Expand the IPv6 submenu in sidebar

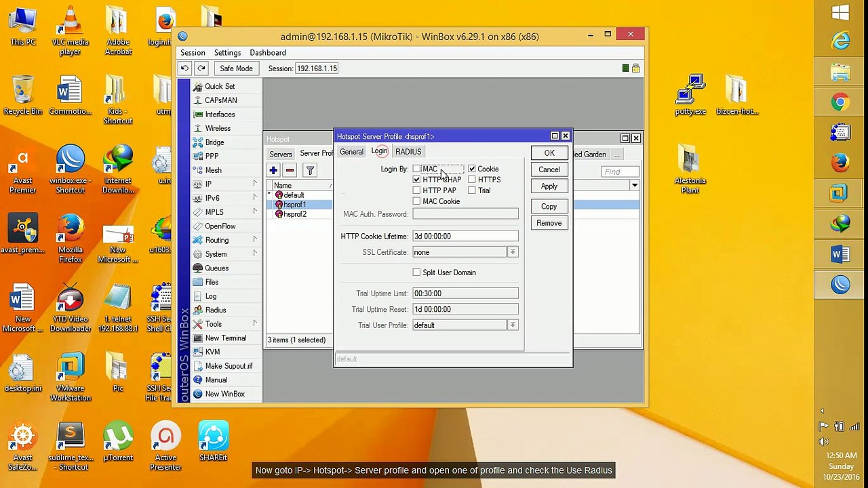[x=255, y=198]
